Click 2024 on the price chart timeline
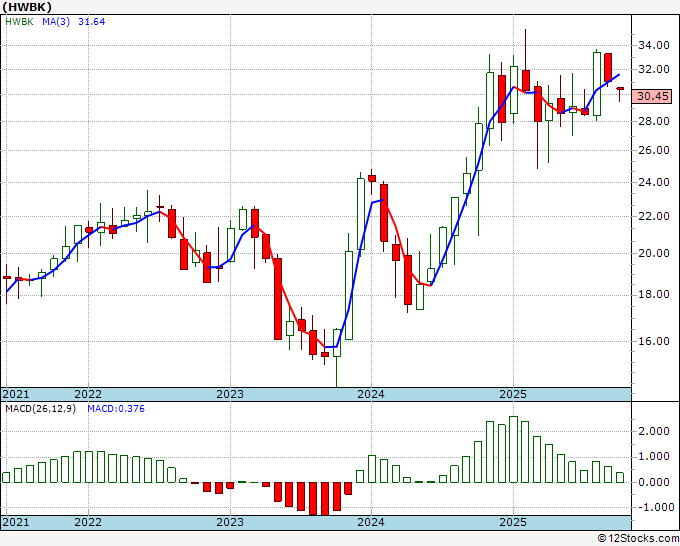 point(371,394)
